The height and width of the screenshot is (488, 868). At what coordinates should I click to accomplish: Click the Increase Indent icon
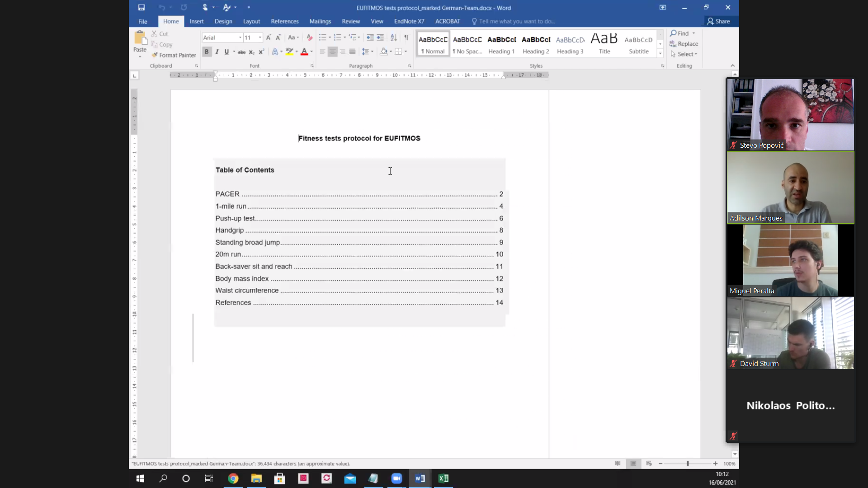(380, 38)
